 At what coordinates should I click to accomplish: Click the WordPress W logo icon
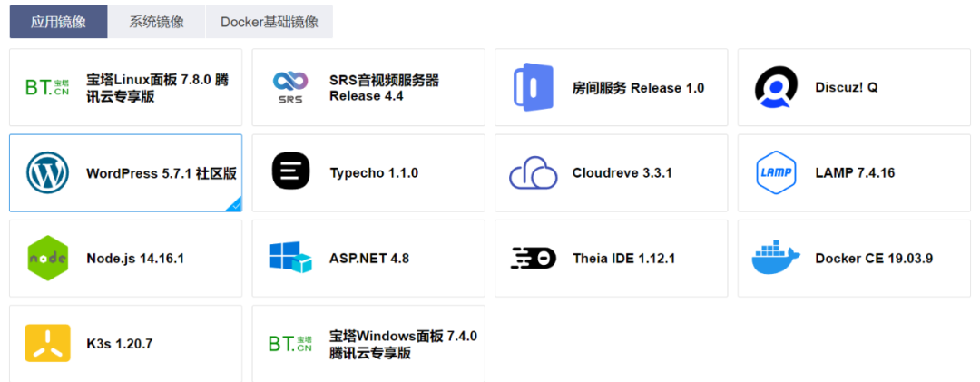(x=47, y=173)
